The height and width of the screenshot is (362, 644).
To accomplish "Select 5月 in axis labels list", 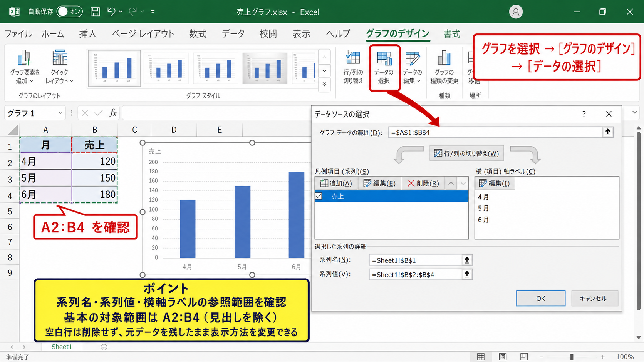I will pyautogui.click(x=483, y=208).
